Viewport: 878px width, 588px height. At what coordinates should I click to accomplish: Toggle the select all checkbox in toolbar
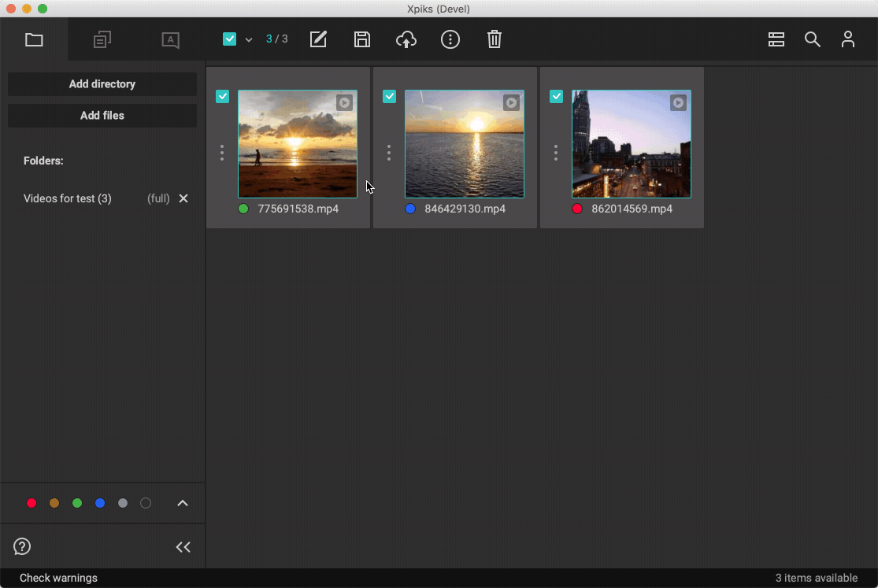[230, 39]
